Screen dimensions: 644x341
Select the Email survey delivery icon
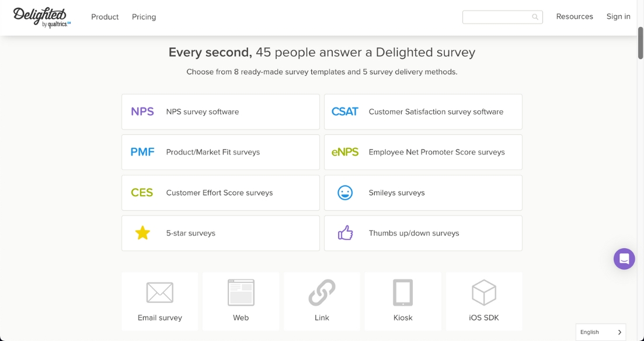pyautogui.click(x=160, y=293)
